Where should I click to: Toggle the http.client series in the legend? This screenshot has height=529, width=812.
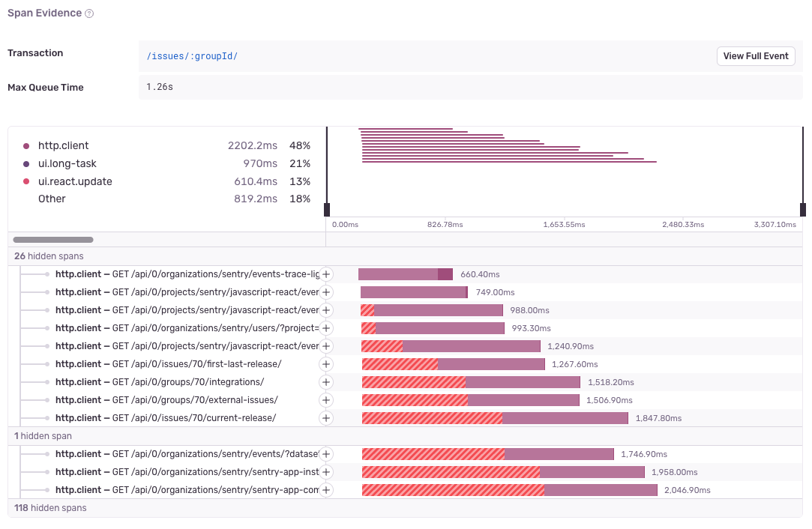64,145
